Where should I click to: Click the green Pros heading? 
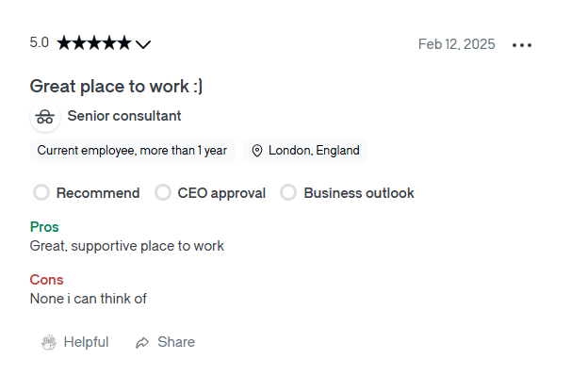[44, 227]
